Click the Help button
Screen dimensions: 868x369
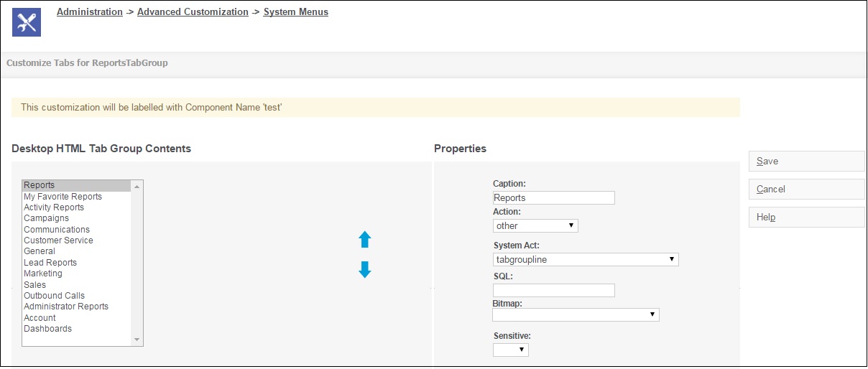point(806,218)
